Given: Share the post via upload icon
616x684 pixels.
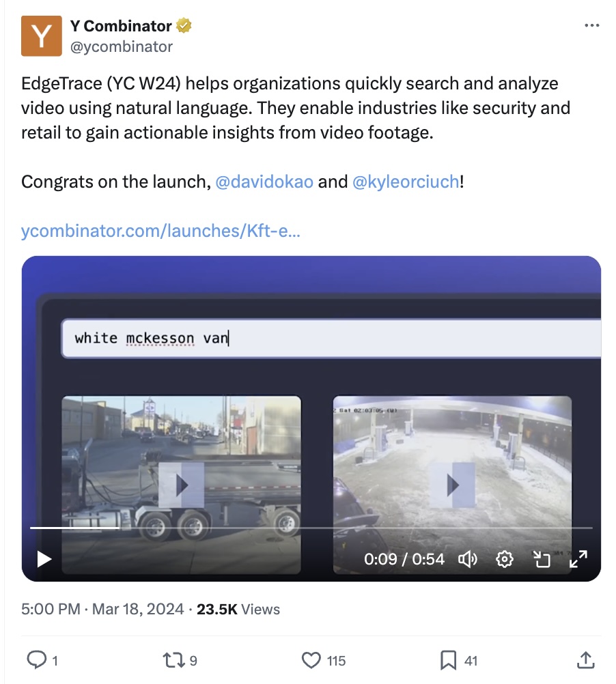Looking at the screenshot, I should point(585,659).
